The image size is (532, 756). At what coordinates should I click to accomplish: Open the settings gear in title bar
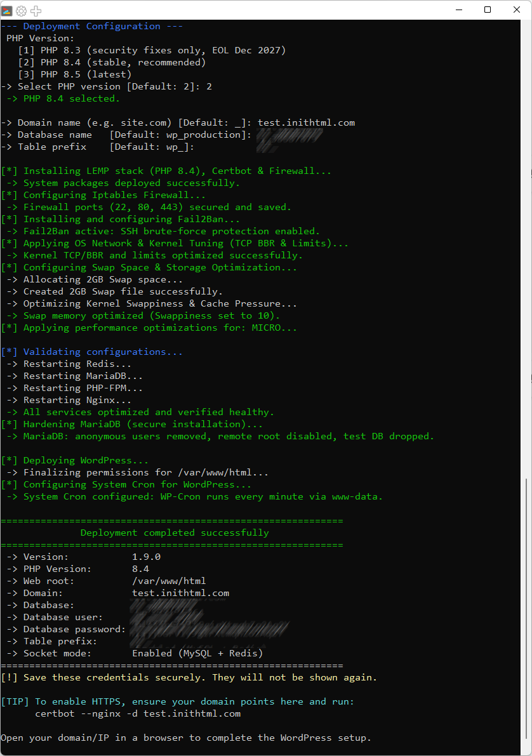pyautogui.click(x=21, y=10)
